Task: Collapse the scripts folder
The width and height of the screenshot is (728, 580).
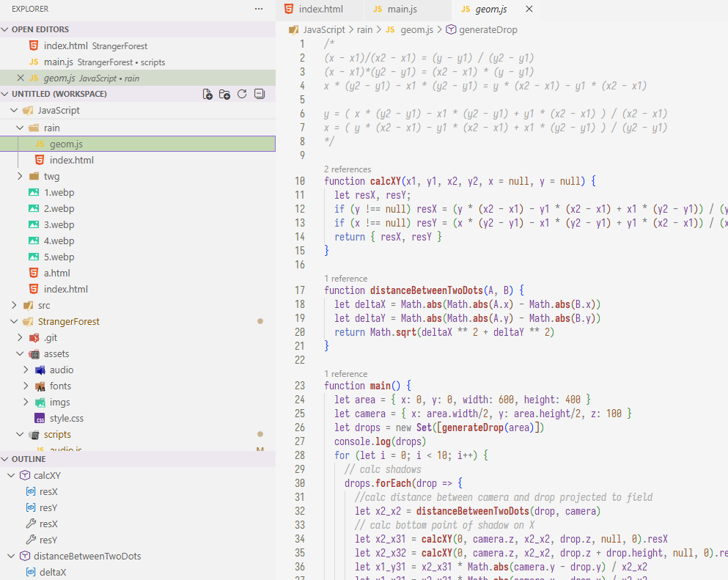Action: (20, 435)
